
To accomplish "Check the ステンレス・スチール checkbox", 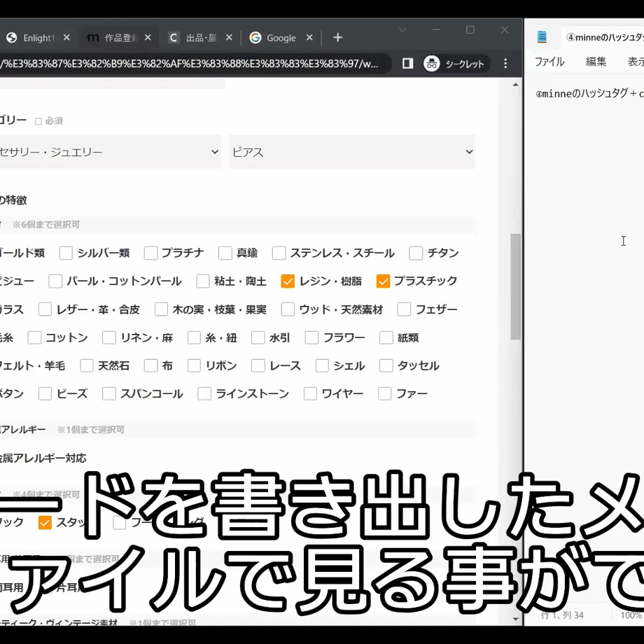I will click(279, 253).
